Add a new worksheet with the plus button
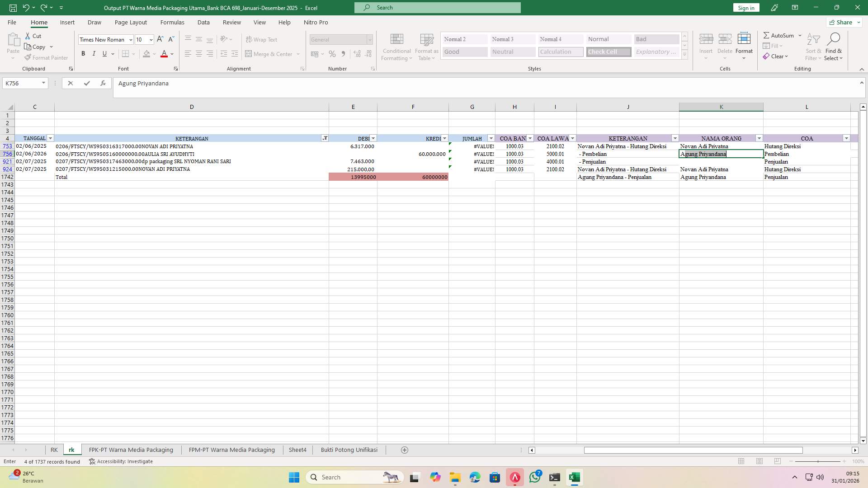The image size is (868, 488). click(x=404, y=450)
